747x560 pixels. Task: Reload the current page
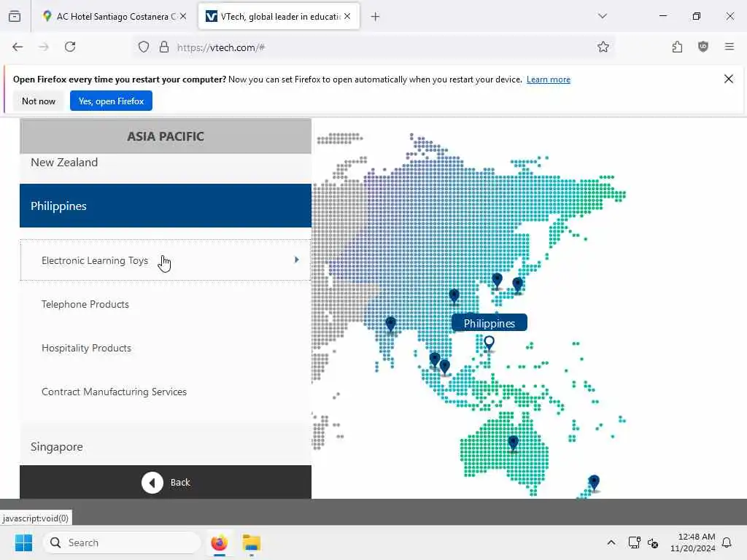(70, 47)
